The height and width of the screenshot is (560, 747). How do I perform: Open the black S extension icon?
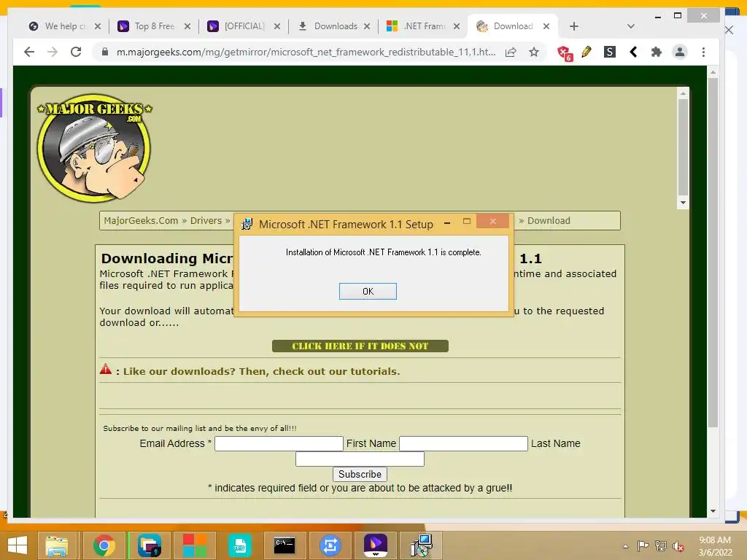click(609, 52)
